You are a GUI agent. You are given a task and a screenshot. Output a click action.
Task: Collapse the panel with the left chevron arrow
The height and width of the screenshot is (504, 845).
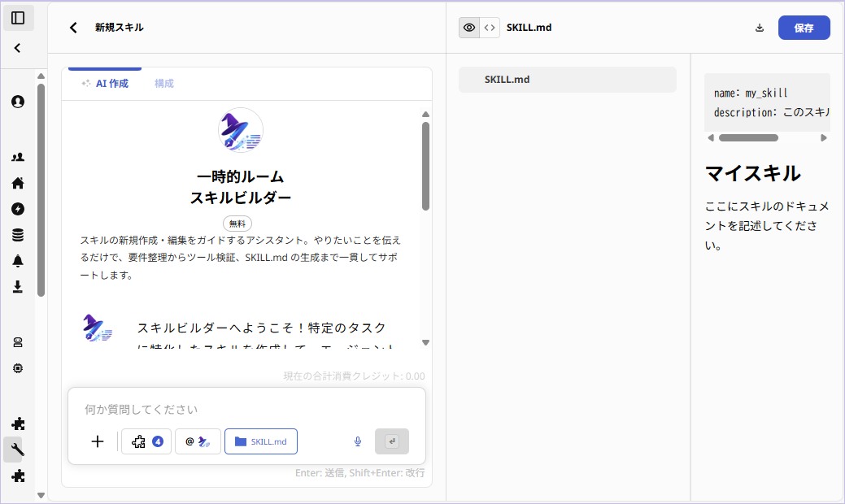click(17, 47)
